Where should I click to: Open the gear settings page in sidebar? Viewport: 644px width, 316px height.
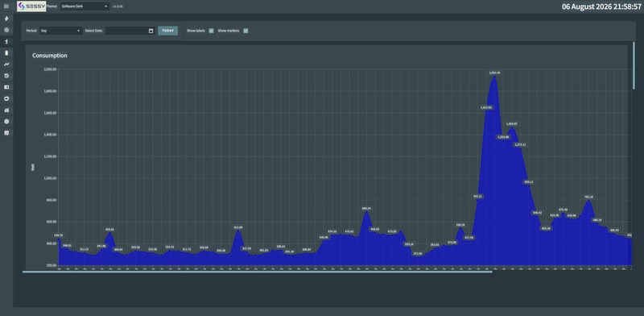[x=6, y=122]
